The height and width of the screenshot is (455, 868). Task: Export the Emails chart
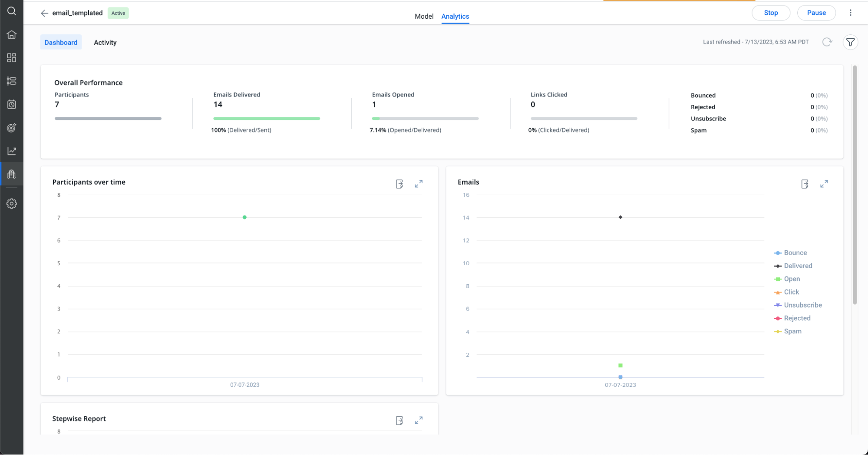[x=805, y=184]
